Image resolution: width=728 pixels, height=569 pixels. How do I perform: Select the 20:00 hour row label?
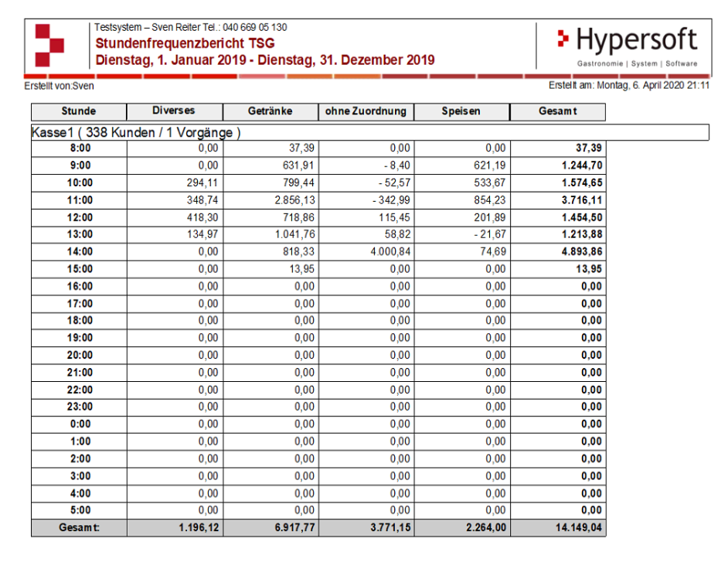(x=80, y=356)
